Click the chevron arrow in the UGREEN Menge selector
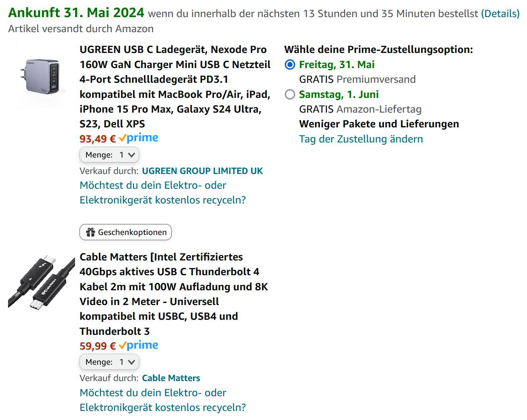 pos(132,155)
